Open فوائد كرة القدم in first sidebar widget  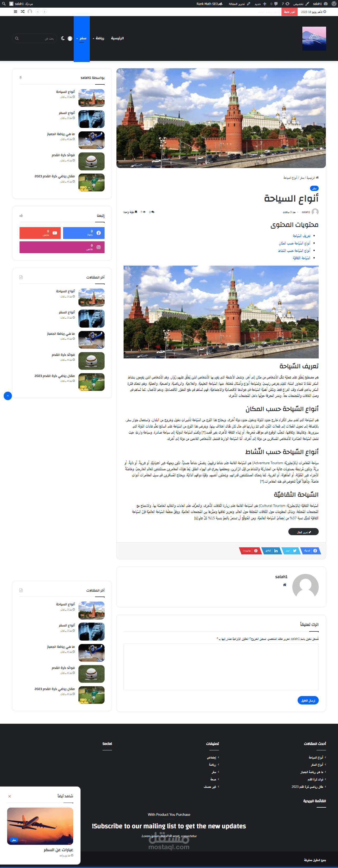pyautogui.click(x=63, y=155)
